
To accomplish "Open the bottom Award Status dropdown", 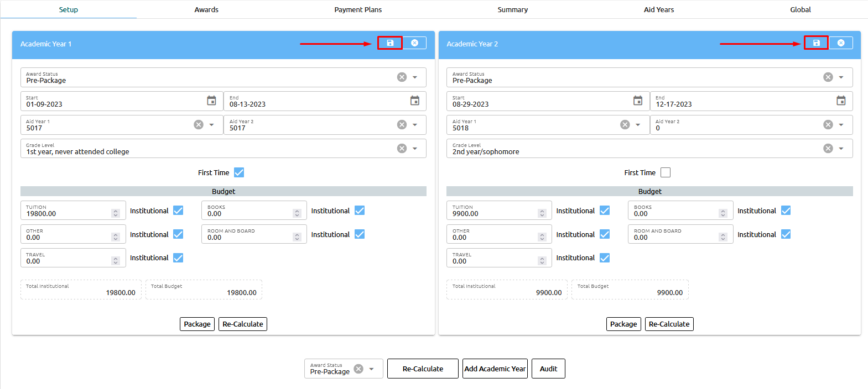I will (x=372, y=369).
